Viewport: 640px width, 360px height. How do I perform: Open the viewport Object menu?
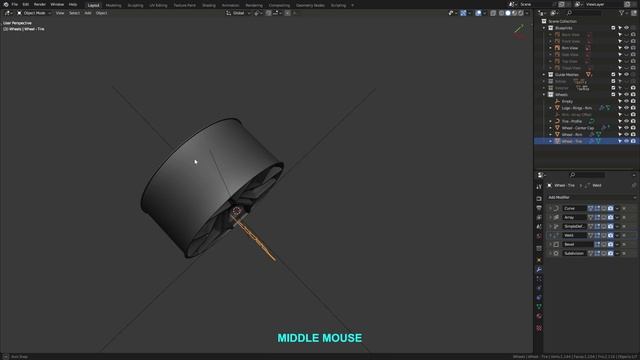click(x=102, y=13)
